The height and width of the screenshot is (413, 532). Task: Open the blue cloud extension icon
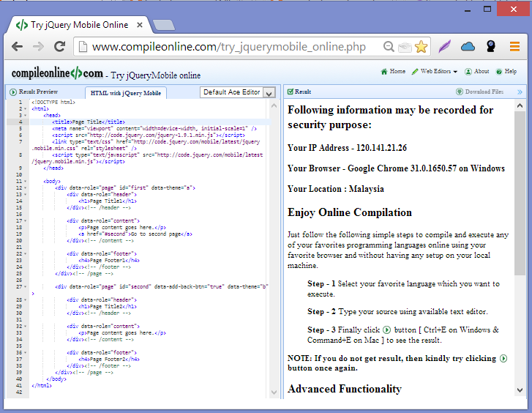(x=468, y=47)
